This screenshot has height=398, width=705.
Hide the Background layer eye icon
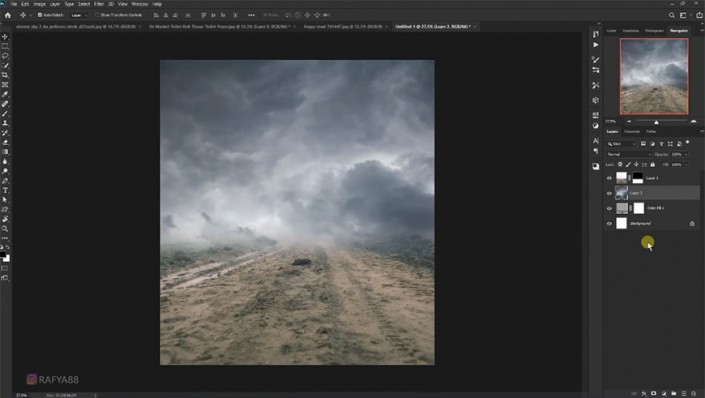(x=609, y=223)
